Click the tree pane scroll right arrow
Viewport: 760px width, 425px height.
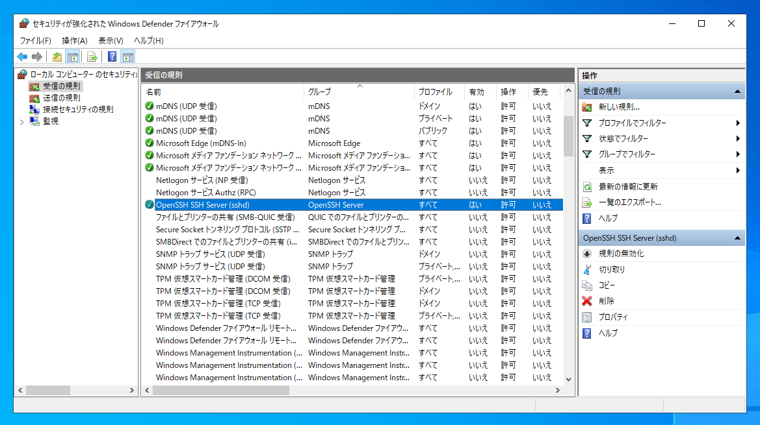131,390
